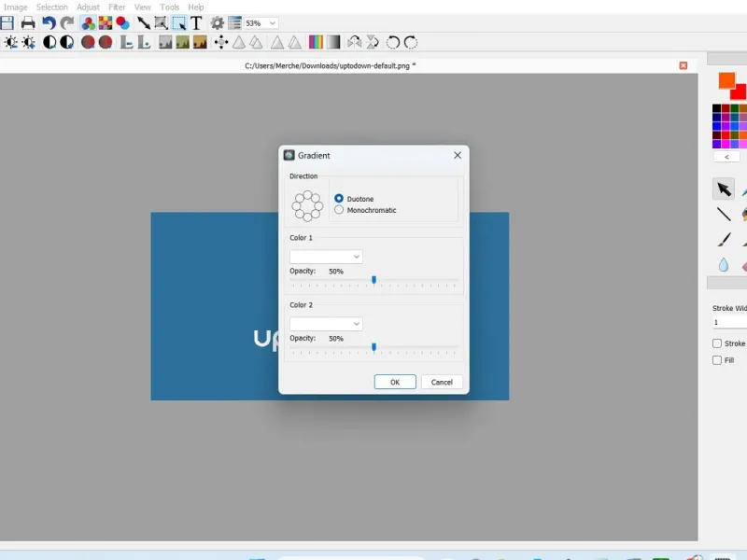The height and width of the screenshot is (560, 747).
Task: Open the Adjust menu
Action: point(88,7)
